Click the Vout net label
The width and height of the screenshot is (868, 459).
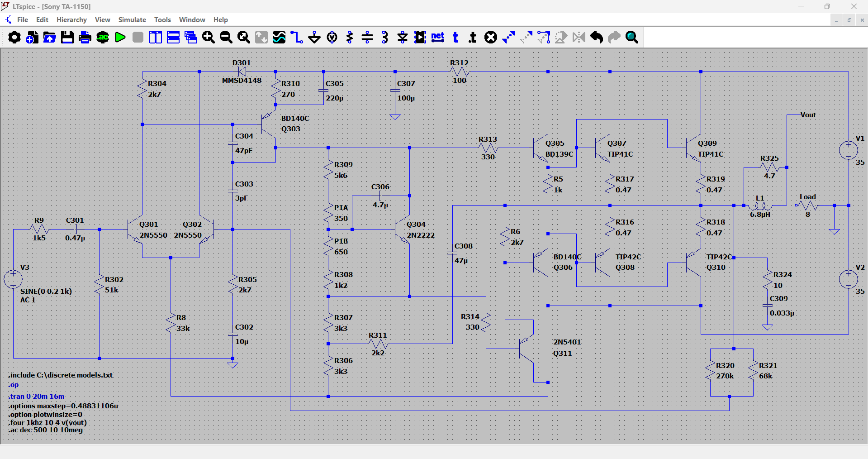coord(808,115)
